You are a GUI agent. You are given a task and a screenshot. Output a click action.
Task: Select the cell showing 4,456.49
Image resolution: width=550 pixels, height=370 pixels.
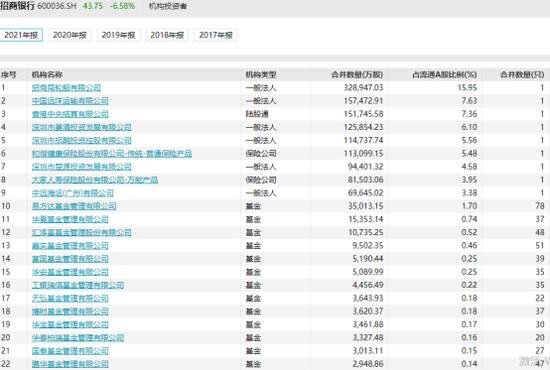(x=368, y=285)
